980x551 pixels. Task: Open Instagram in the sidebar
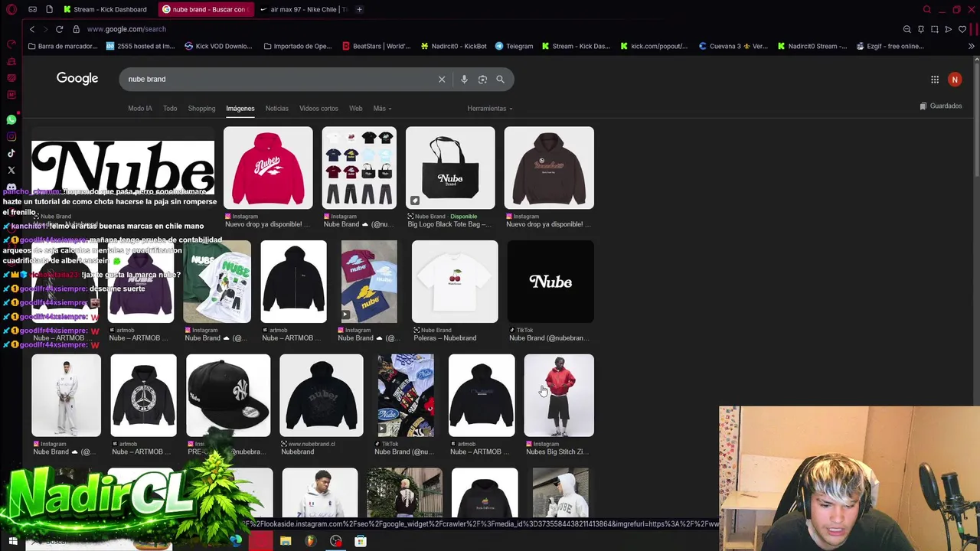coord(11,137)
